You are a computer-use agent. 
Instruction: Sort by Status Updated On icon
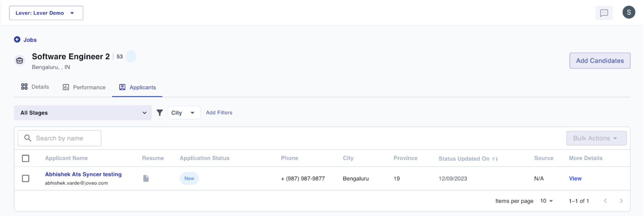click(495, 159)
